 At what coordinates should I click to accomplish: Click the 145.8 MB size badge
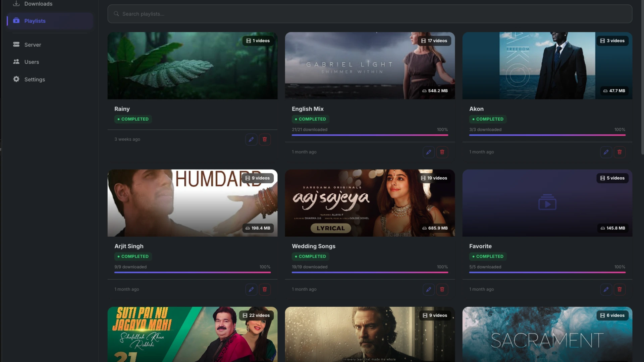tap(612, 228)
